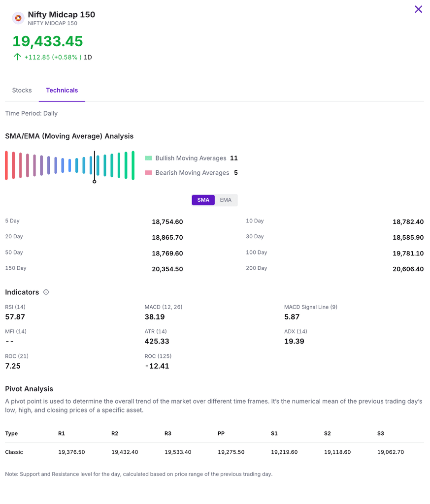Select the SMA toggle option

(203, 200)
